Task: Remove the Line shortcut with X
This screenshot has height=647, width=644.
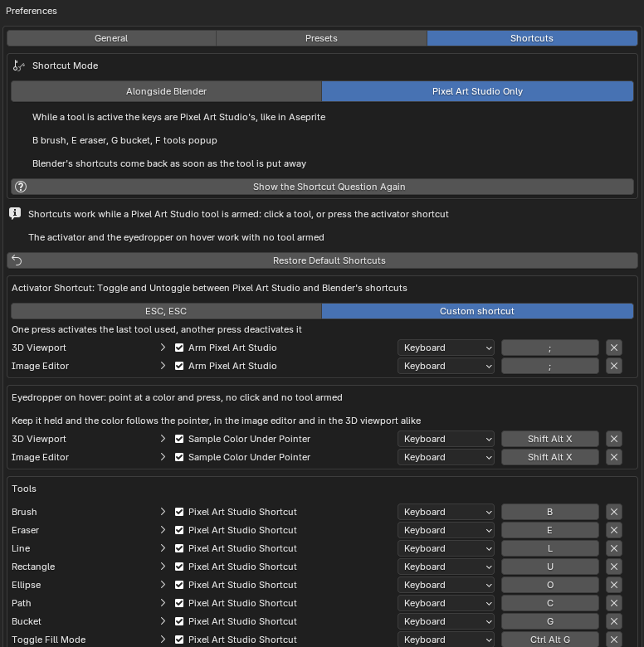Action: 614,548
